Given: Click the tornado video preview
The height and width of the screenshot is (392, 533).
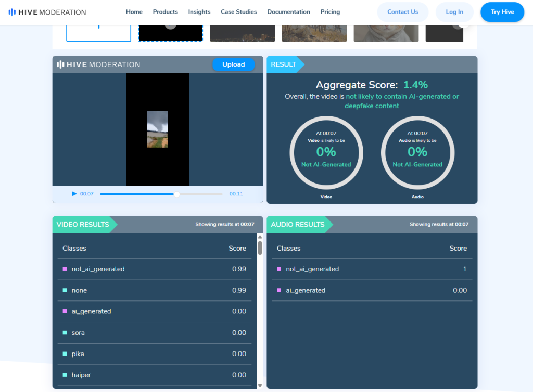Looking at the screenshot, I should pos(157,129).
